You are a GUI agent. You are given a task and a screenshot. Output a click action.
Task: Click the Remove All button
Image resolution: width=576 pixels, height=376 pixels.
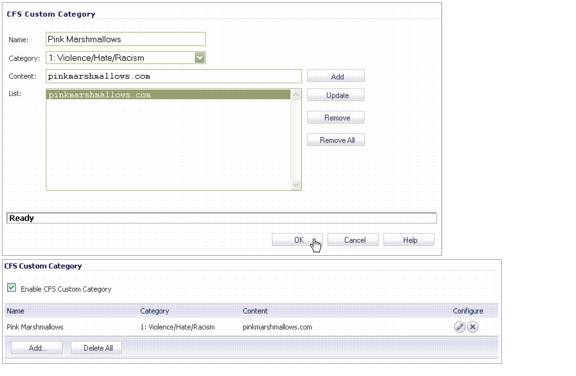[336, 140]
